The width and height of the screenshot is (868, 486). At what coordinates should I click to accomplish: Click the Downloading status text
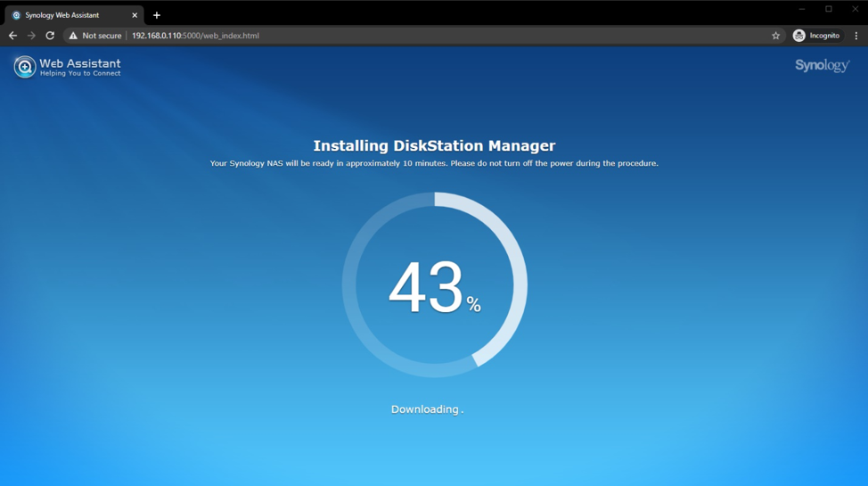[426, 409]
